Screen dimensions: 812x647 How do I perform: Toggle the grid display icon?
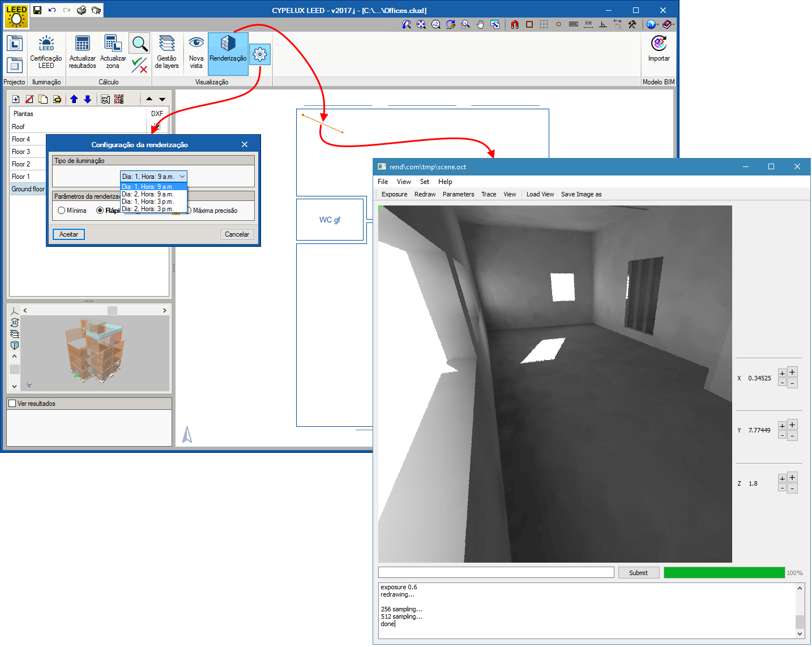[544, 24]
